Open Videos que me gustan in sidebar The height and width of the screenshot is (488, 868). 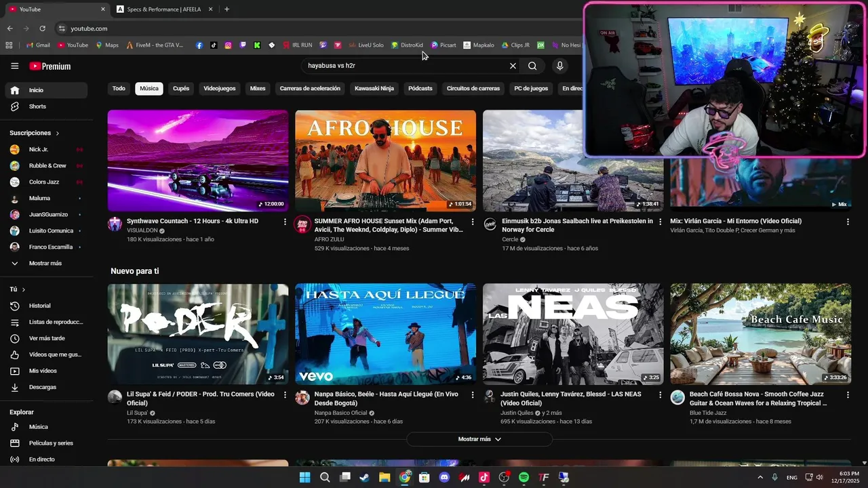(x=46, y=354)
